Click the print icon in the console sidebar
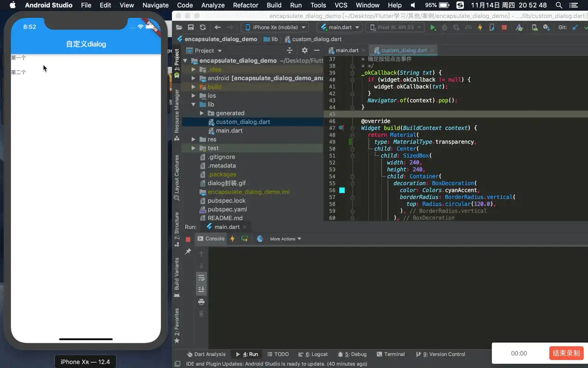 [x=201, y=302]
